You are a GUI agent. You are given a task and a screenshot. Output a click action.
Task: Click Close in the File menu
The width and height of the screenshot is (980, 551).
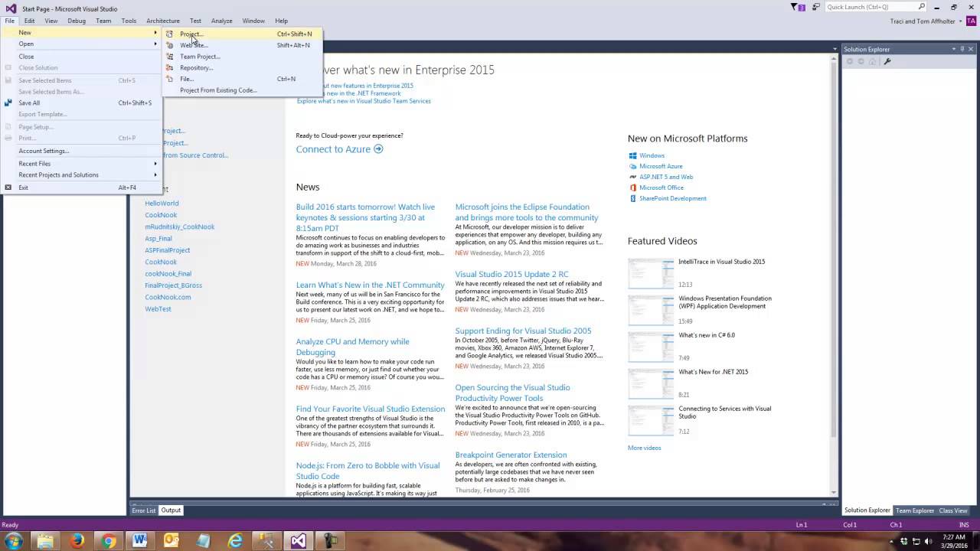pos(81,57)
